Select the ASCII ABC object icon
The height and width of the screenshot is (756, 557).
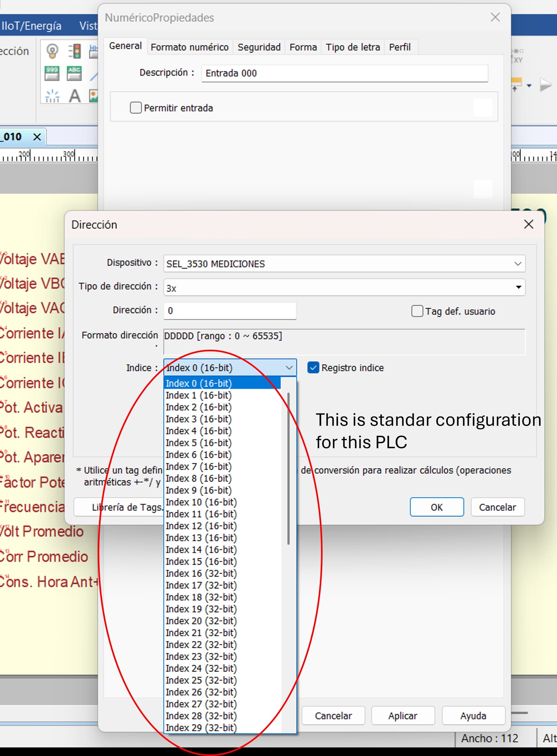tap(74, 73)
